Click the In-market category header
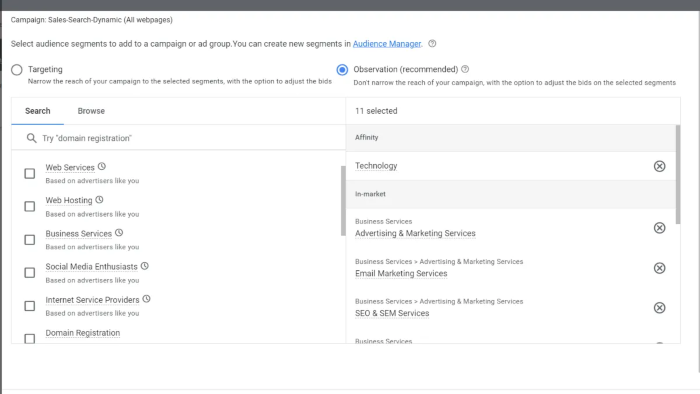 [370, 194]
